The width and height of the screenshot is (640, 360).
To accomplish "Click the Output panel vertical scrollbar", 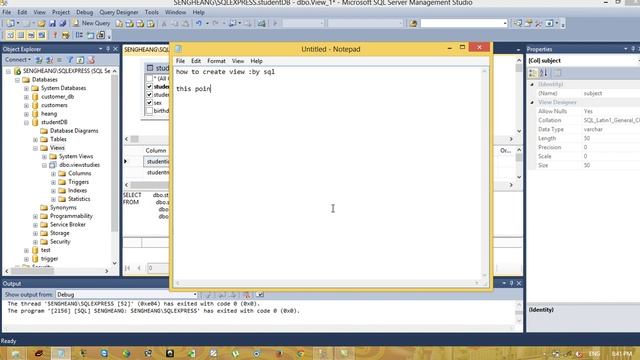I will (x=519, y=313).
